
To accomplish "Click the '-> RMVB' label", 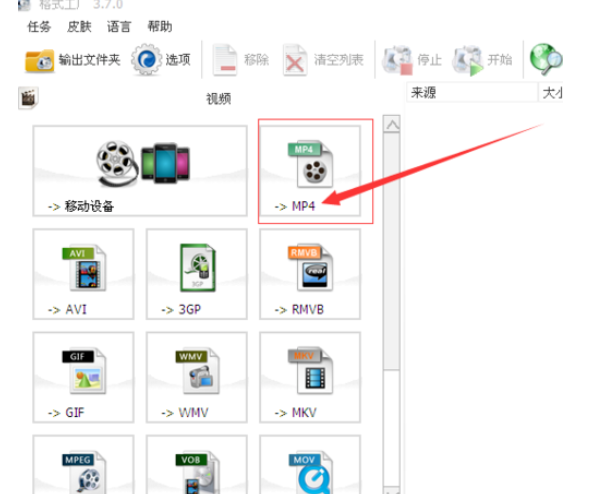I will (299, 310).
